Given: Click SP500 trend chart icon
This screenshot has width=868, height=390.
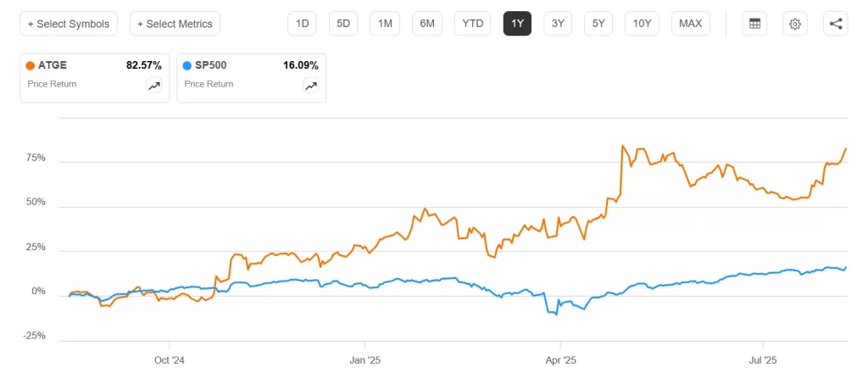Looking at the screenshot, I should pos(310,85).
